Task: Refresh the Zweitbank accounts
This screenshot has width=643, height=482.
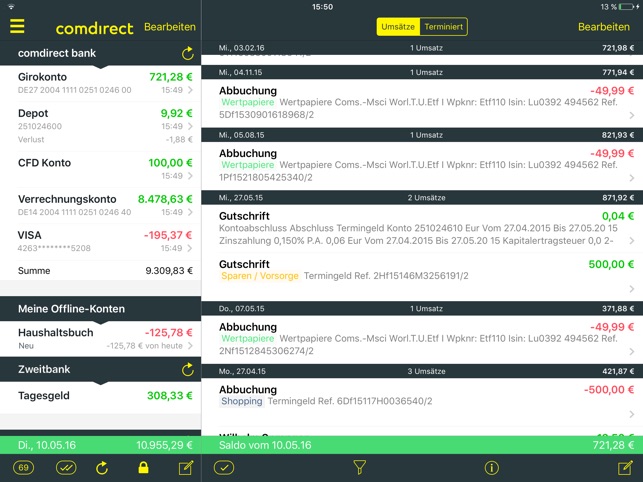Action: tap(187, 369)
